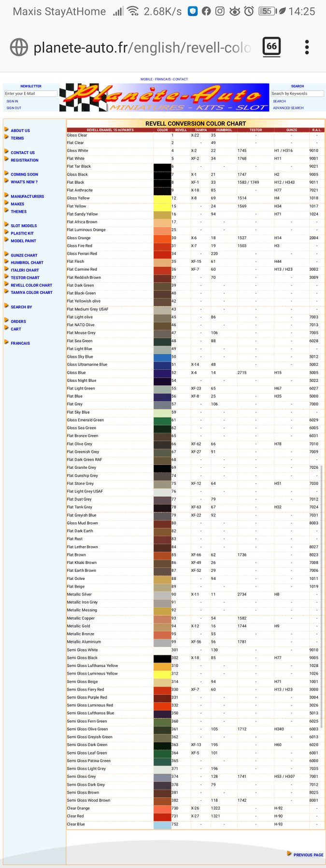326x868 pixels.
Task: Open the GUNZE CHART sidebar link
Action: pyautogui.click(x=24, y=255)
